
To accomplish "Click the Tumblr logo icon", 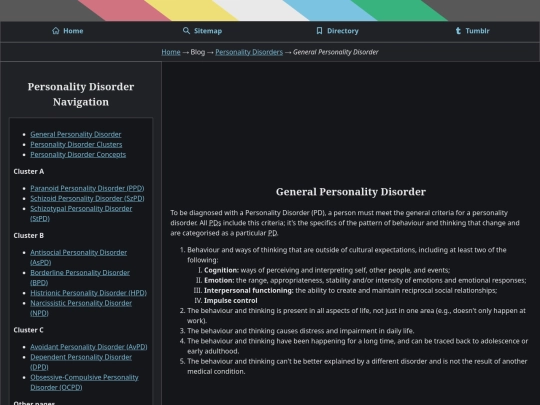I will coord(458,31).
